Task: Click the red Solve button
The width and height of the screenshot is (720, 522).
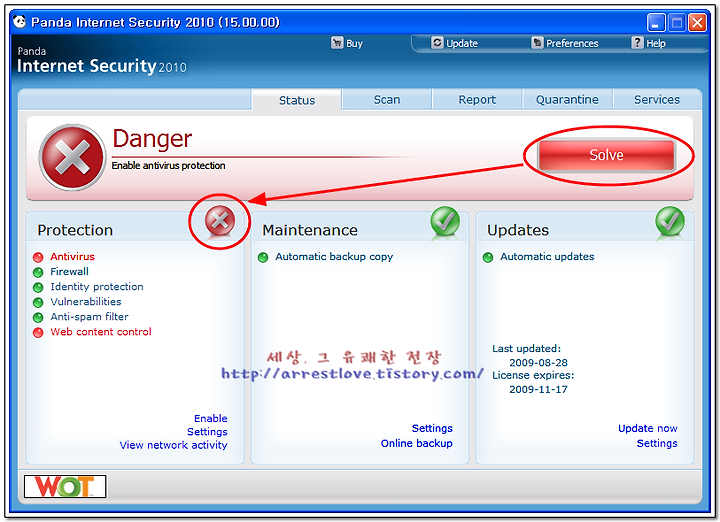Action: [x=606, y=155]
